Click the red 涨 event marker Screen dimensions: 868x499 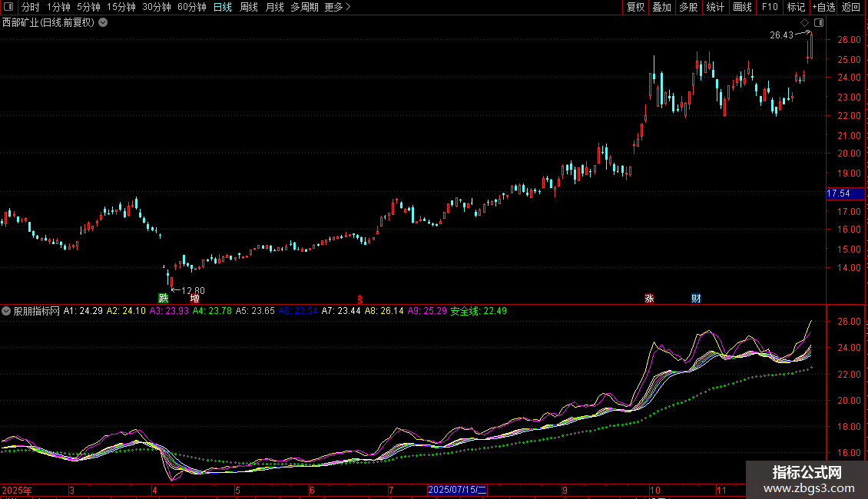click(649, 298)
